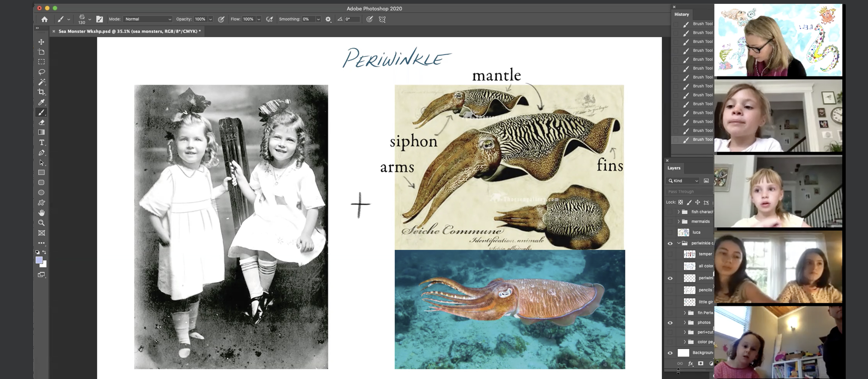
Task: Hide the Background layer
Action: coord(670,353)
